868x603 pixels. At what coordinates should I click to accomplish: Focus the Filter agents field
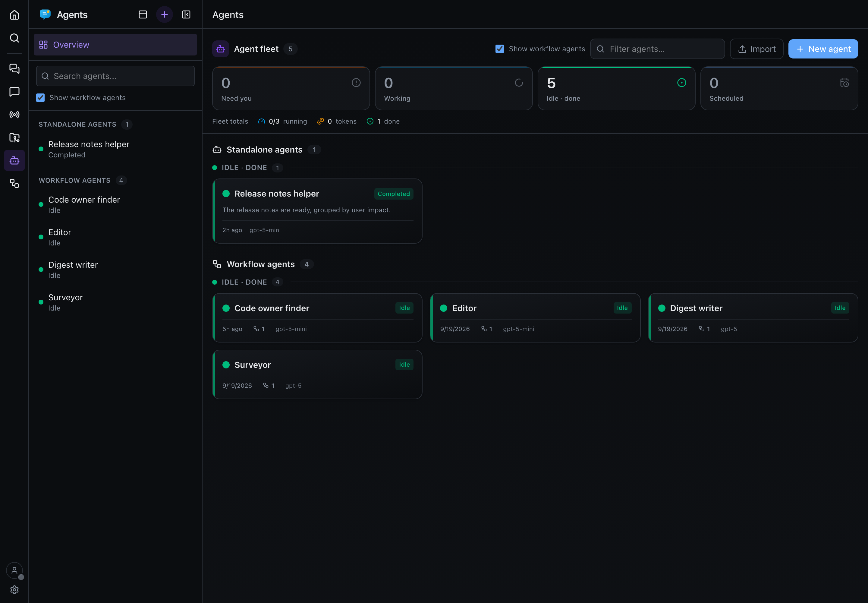[x=657, y=49]
